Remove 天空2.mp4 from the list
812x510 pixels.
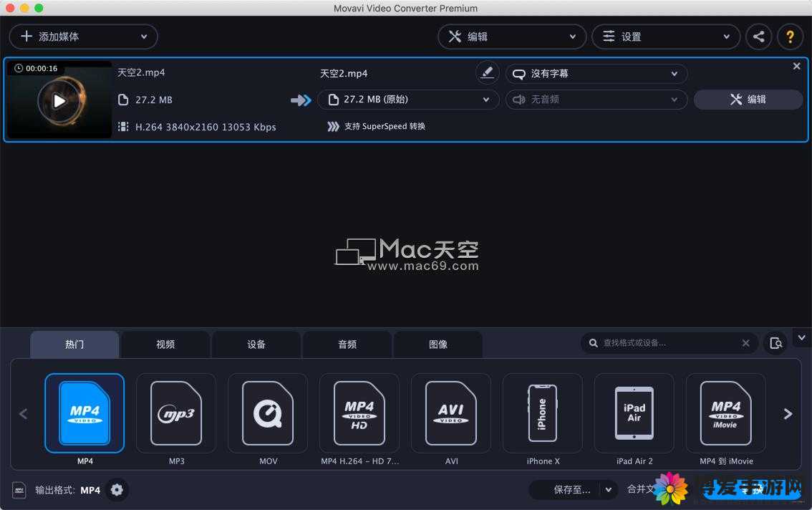[x=796, y=67]
